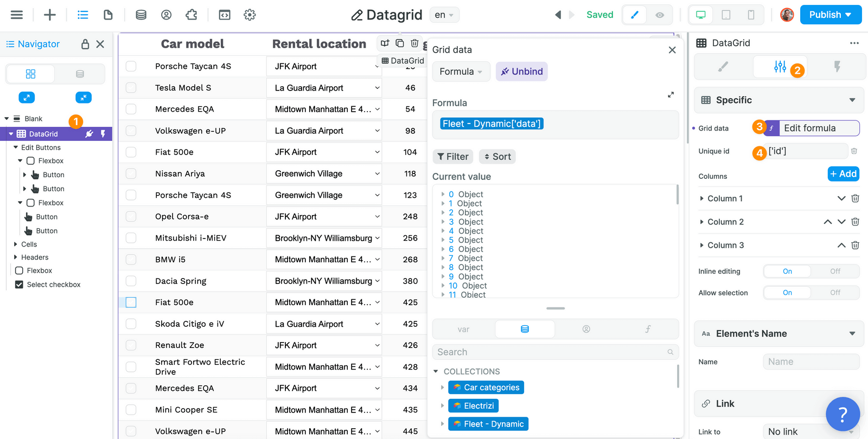This screenshot has height=439, width=868.
Task: Expand the Car categories collection
Action: (x=442, y=388)
